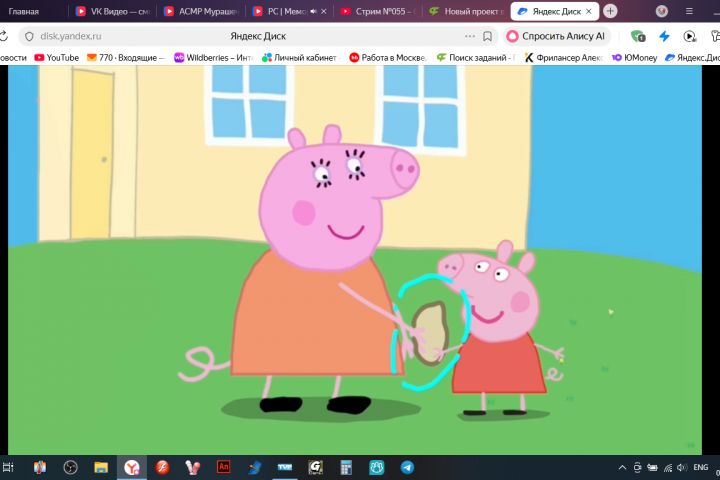The image size is (720, 480).
Task: Open File Explorer from the taskbar
Action: tap(101, 468)
